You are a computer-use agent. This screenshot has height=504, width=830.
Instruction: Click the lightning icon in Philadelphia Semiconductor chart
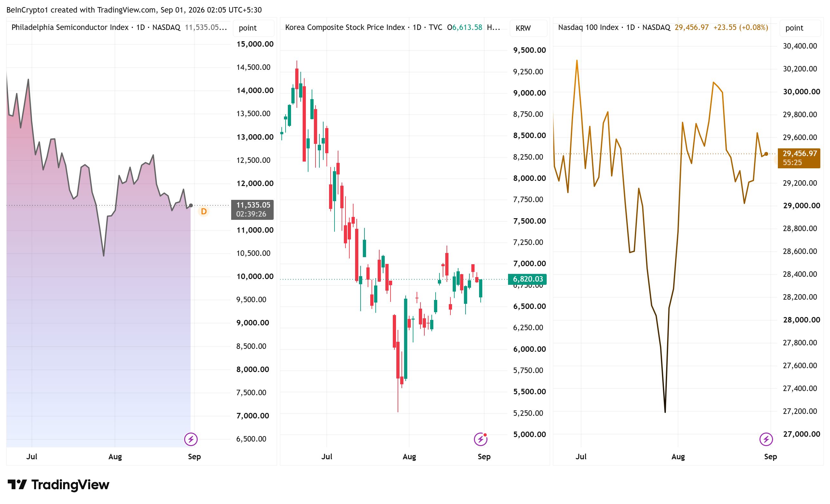coord(191,439)
